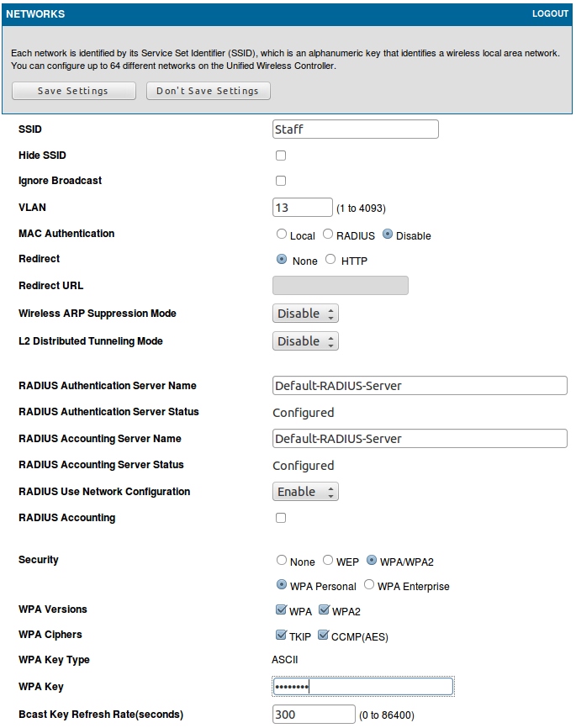Viewport: 576px width, 728px height.
Task: Select Local MAC Authentication radio button
Action: tap(282, 235)
